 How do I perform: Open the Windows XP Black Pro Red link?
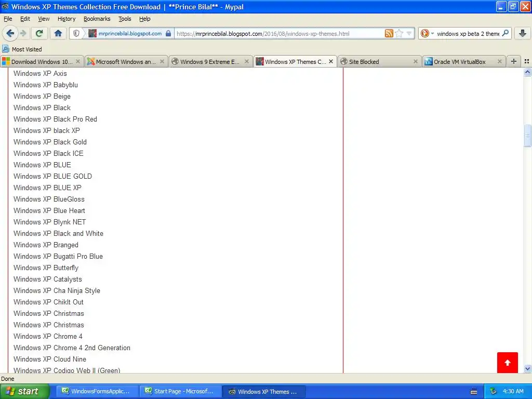click(55, 119)
